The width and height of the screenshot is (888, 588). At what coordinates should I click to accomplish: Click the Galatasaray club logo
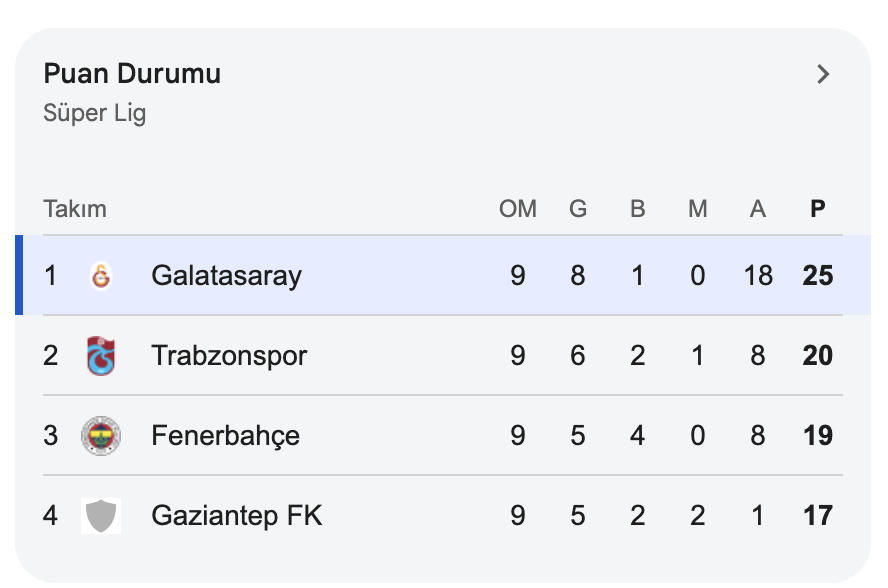tap(101, 276)
